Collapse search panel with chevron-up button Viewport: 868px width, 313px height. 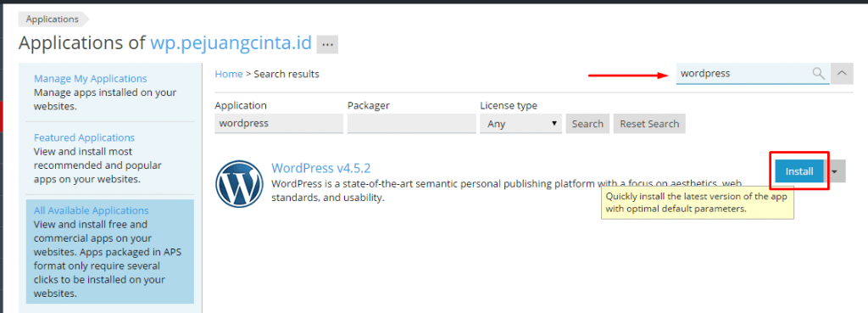click(x=842, y=73)
